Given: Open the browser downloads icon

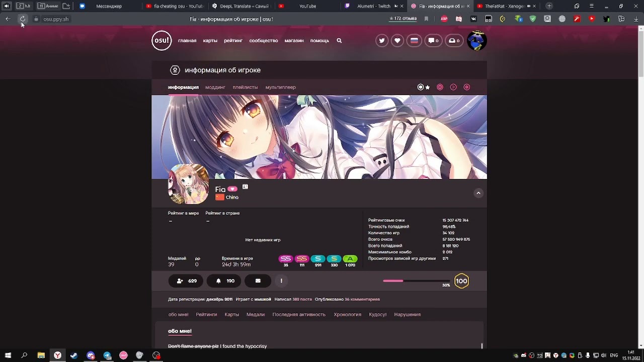Looking at the screenshot, I should 636,19.
